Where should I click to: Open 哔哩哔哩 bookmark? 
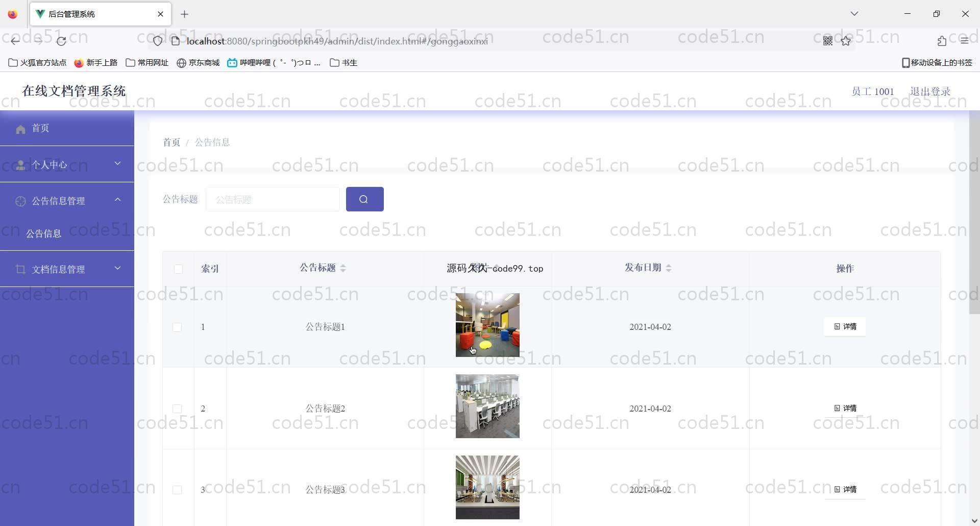[x=274, y=62]
